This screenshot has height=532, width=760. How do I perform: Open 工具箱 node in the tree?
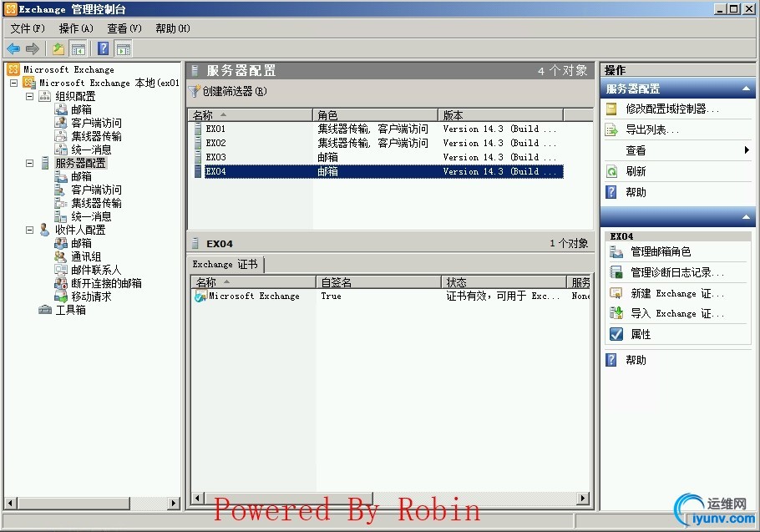coord(70,310)
